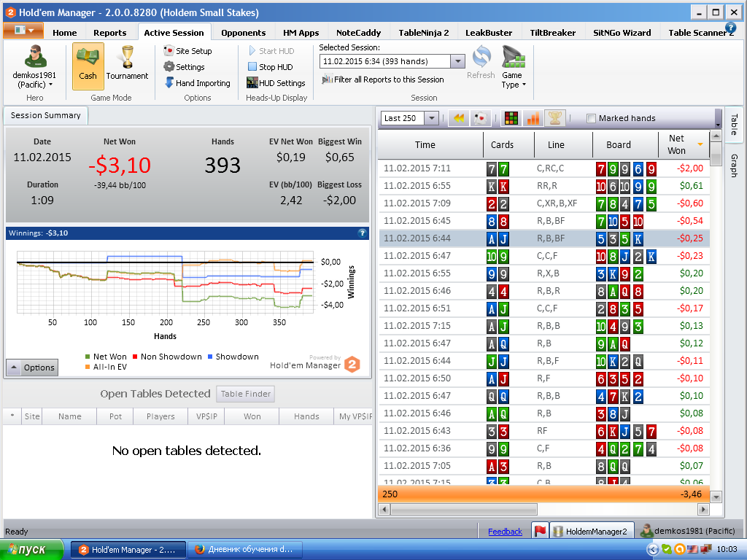Click the colored grid view icon

tap(511, 118)
